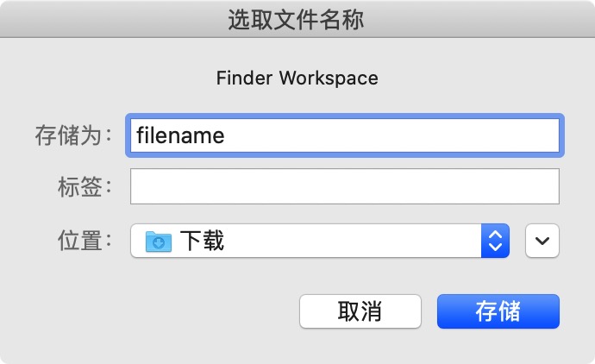The width and height of the screenshot is (595, 364).
Task: Click the downward chevron beside location popup
Action: (542, 241)
